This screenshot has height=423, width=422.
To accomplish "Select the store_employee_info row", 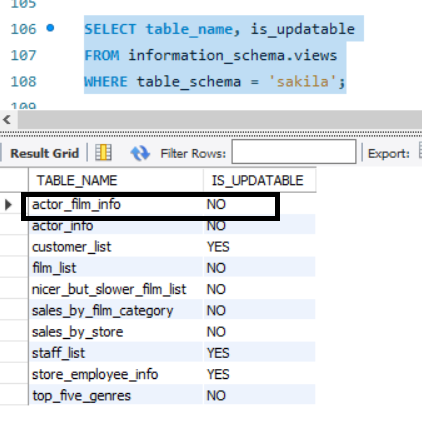I will (x=172, y=374).
